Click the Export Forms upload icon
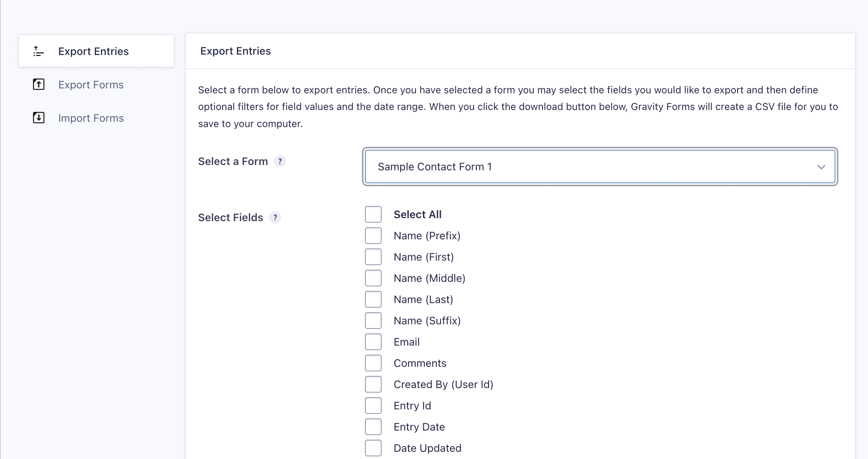Image resolution: width=868 pixels, height=459 pixels. tap(39, 84)
